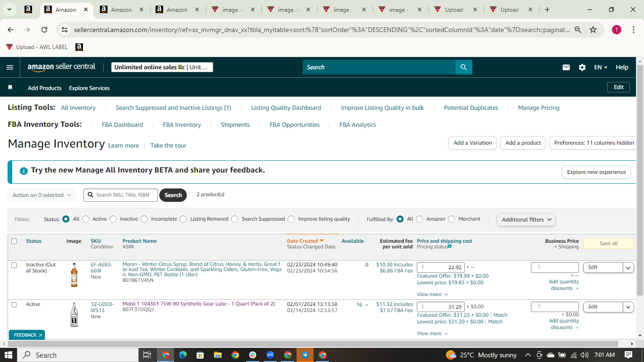Open the tab search chevron button

click(x=9, y=9)
